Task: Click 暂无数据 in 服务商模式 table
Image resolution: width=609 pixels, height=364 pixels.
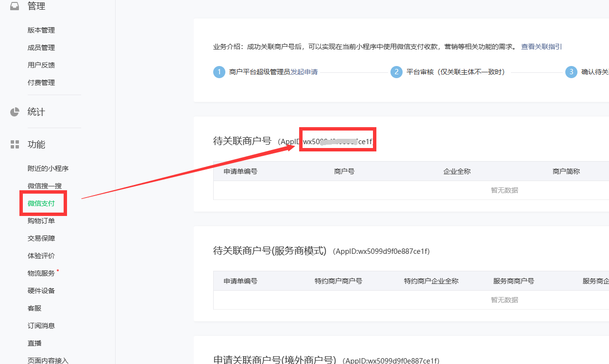Action: point(505,300)
